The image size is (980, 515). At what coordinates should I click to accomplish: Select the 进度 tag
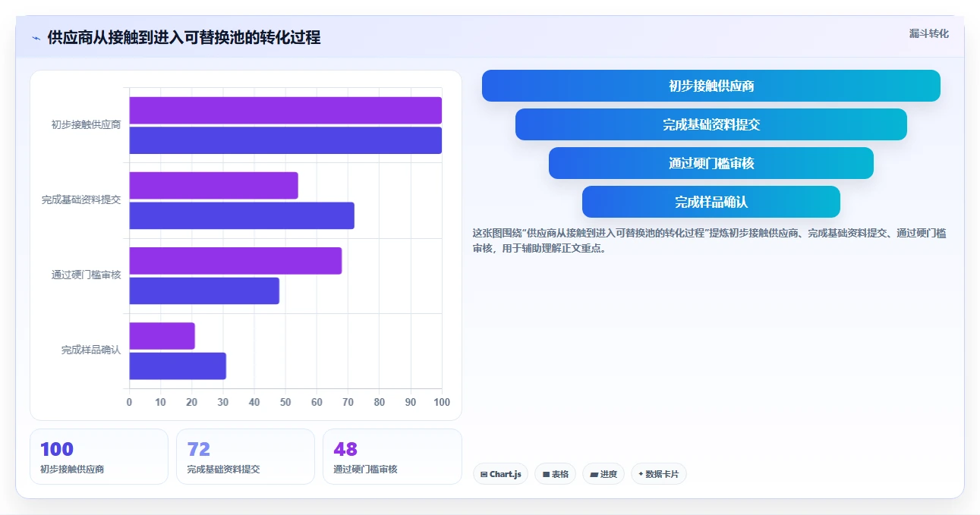click(x=603, y=474)
